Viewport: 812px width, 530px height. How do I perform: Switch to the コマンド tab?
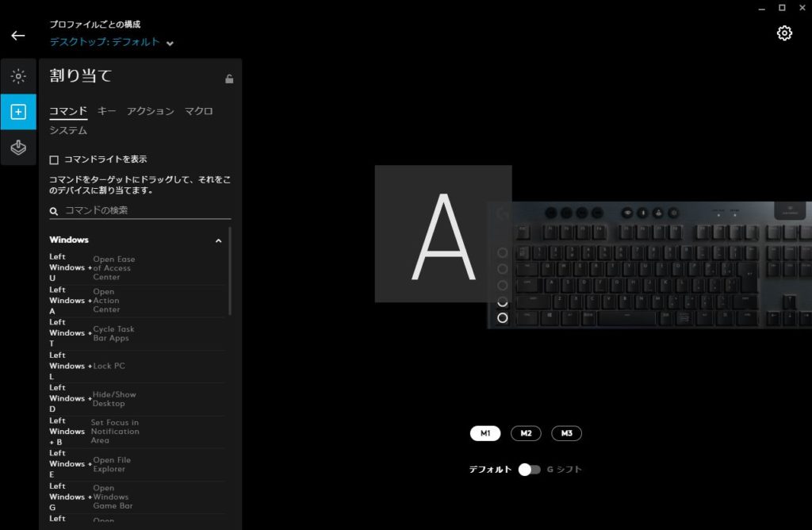(68, 111)
